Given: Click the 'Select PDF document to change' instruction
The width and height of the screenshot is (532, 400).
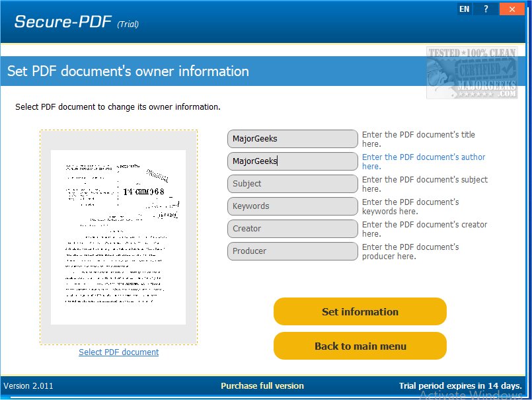Looking at the screenshot, I should (118, 107).
